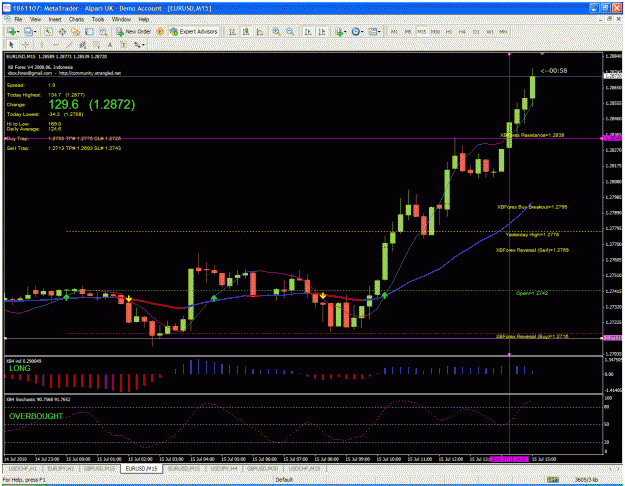This screenshot has height=486, width=625.
Task: Switch to the USDCHF,H1 chart tab
Action: tap(23, 468)
